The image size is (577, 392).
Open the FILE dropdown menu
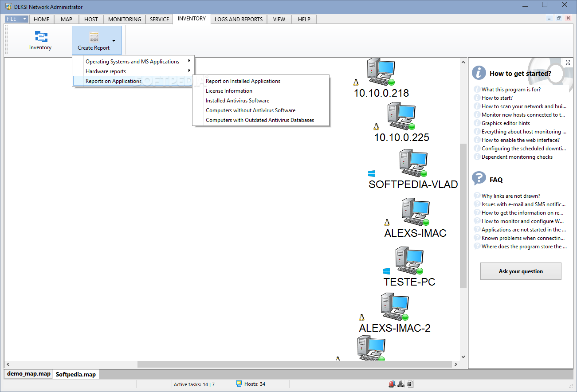17,19
